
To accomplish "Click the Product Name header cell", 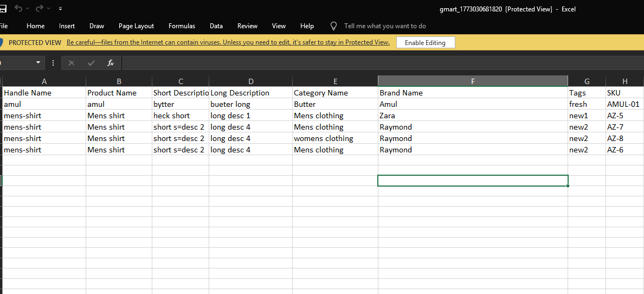I will [119, 93].
